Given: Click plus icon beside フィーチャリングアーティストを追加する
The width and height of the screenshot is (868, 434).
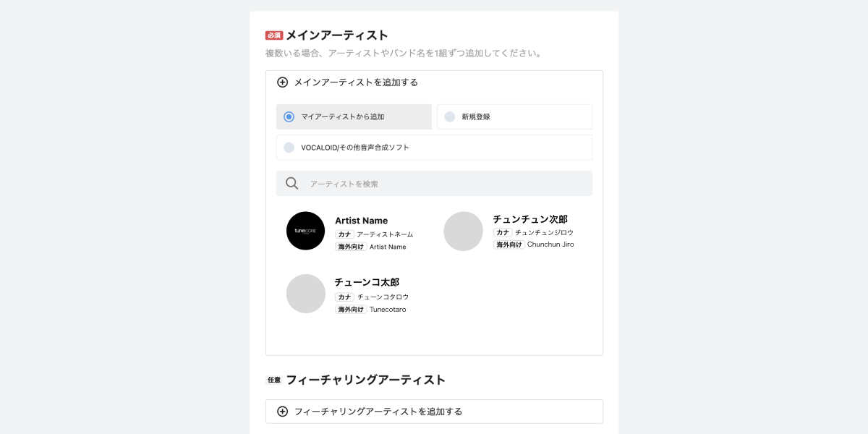Looking at the screenshot, I should tap(283, 412).
